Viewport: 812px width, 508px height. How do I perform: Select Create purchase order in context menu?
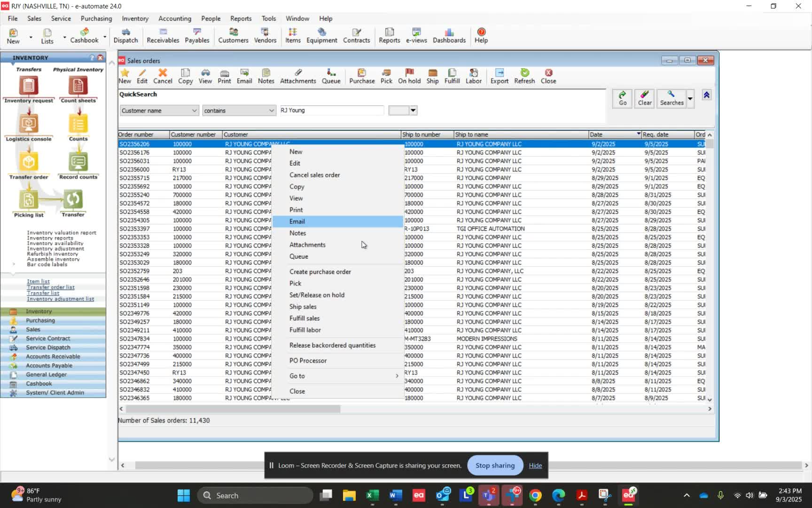click(338, 272)
